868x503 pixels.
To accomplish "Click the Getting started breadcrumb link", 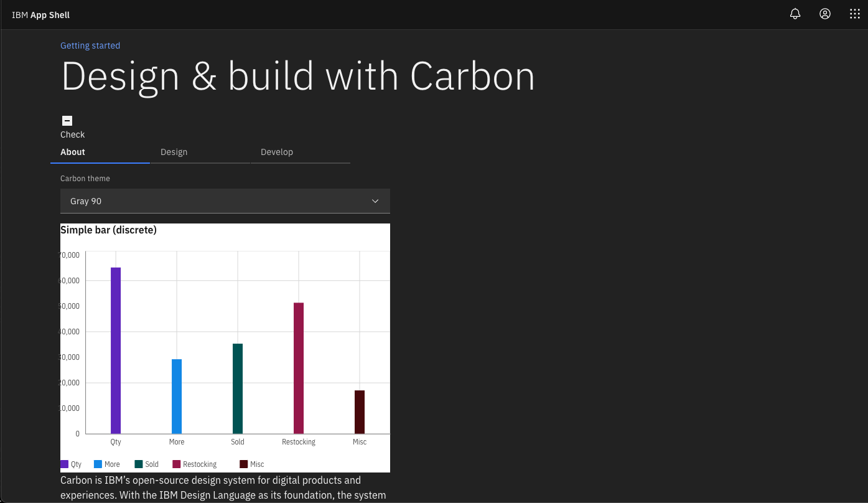I will (90, 45).
